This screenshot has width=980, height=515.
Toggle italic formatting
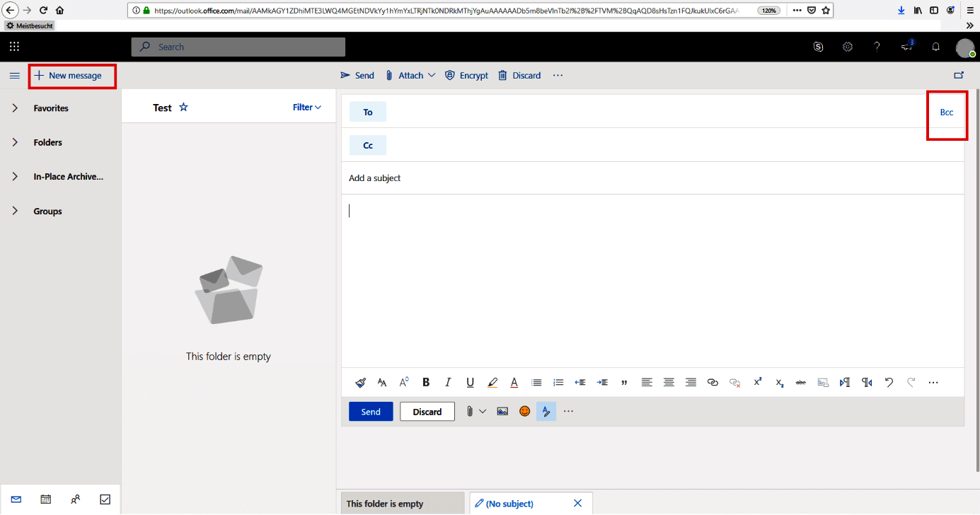click(x=448, y=382)
